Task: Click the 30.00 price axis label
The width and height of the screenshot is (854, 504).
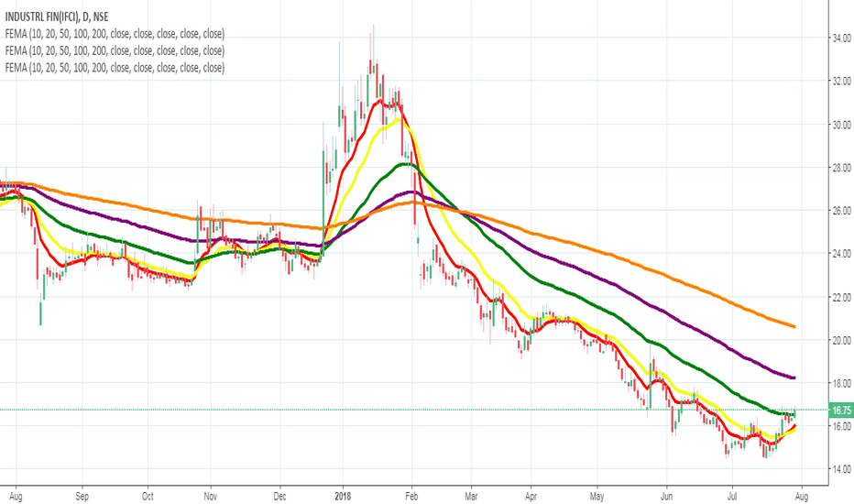Action: (x=841, y=125)
